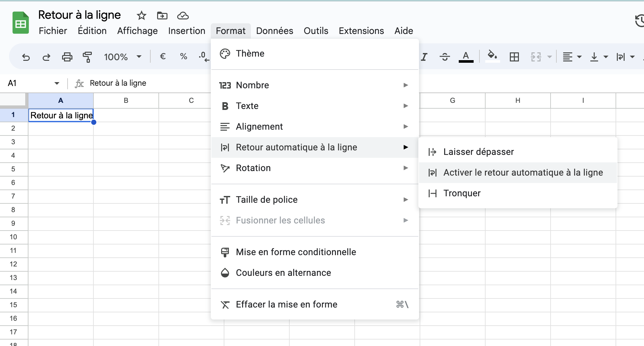Click the Undo icon
Viewport: 644px width, 346px height.
(26, 57)
